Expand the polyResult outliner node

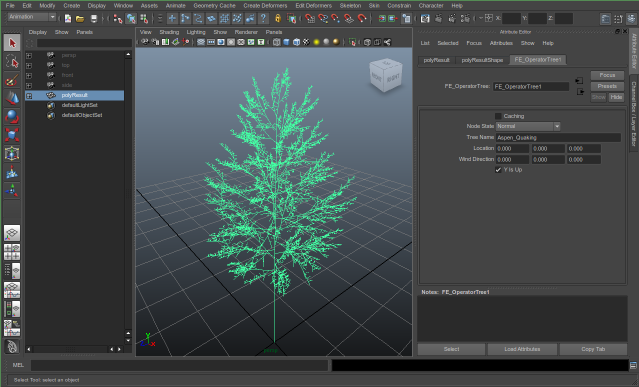(29, 96)
